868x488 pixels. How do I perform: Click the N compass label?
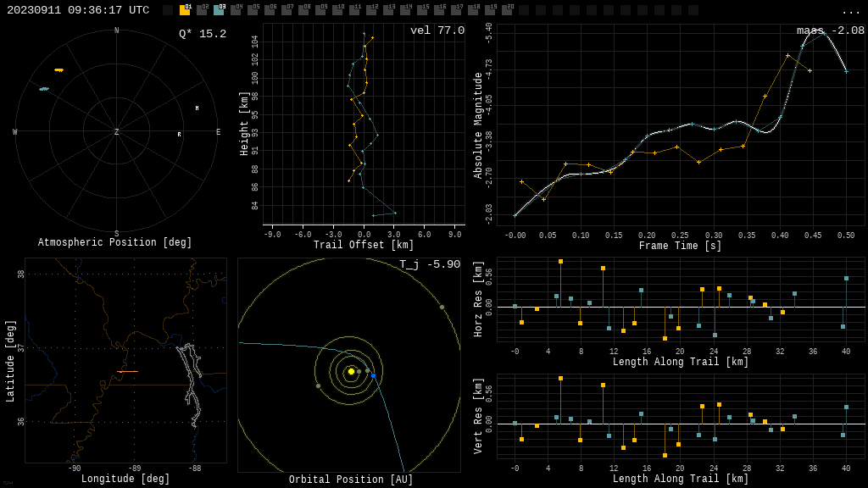click(x=116, y=30)
